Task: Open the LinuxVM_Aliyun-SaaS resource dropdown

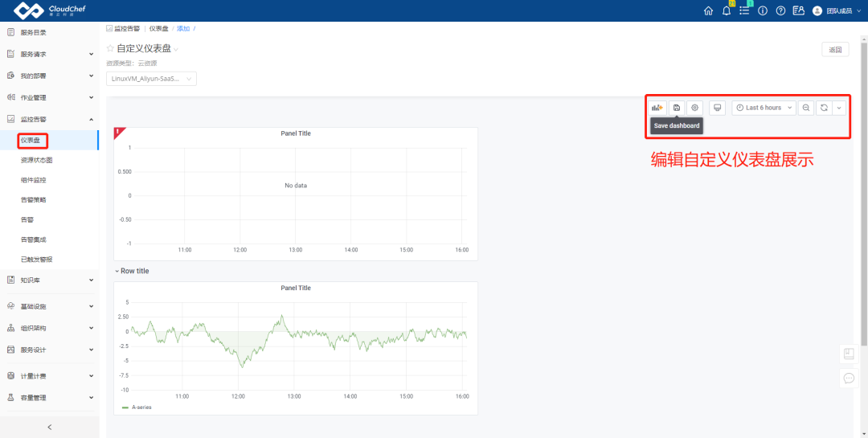Action: point(151,80)
